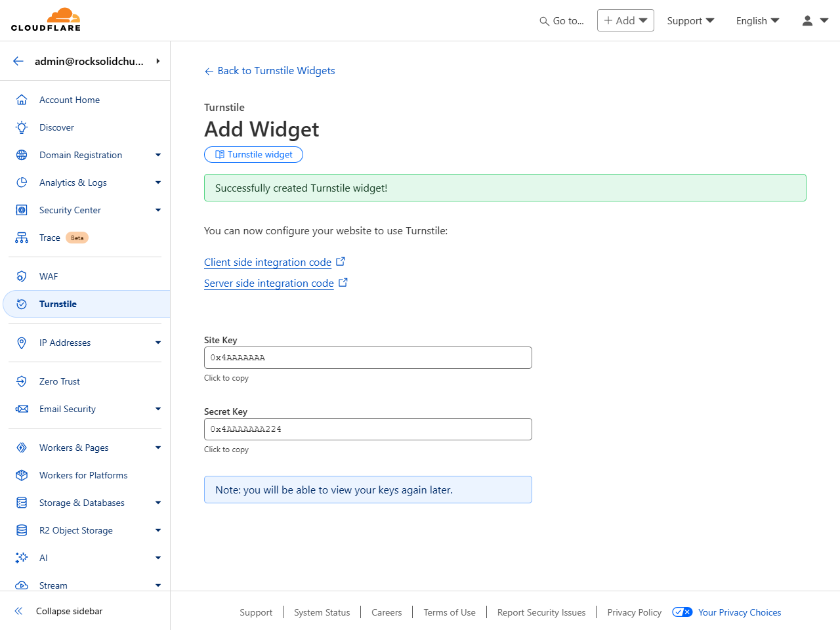This screenshot has width=840, height=630.
Task: Click the Beta badge next to Trace
Action: pos(77,238)
